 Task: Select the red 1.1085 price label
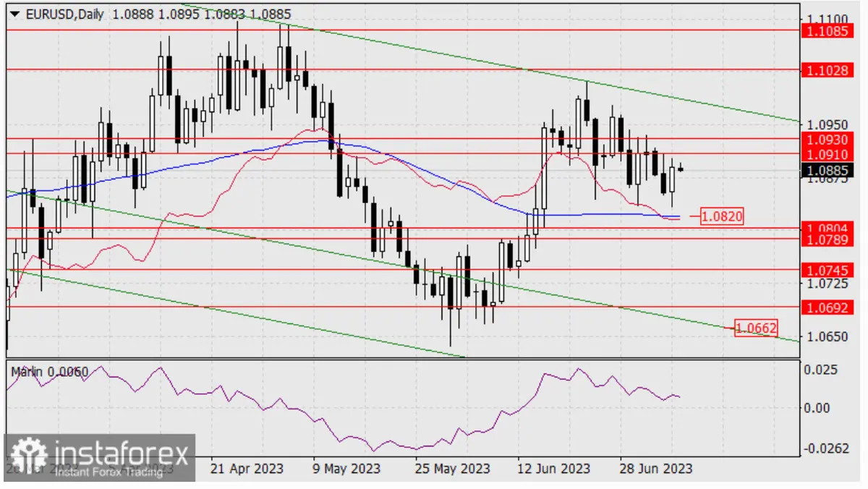click(x=826, y=31)
